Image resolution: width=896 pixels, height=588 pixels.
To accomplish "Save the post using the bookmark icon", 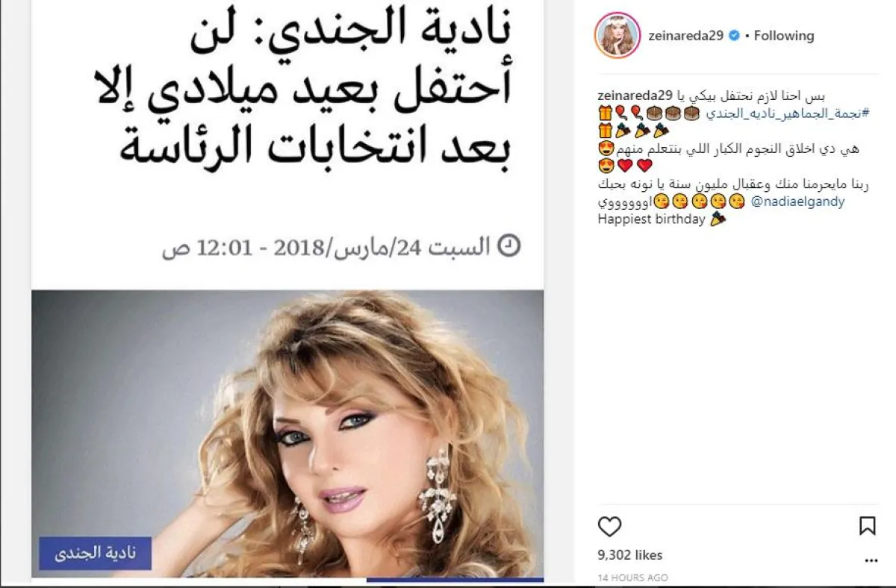I will click(867, 526).
